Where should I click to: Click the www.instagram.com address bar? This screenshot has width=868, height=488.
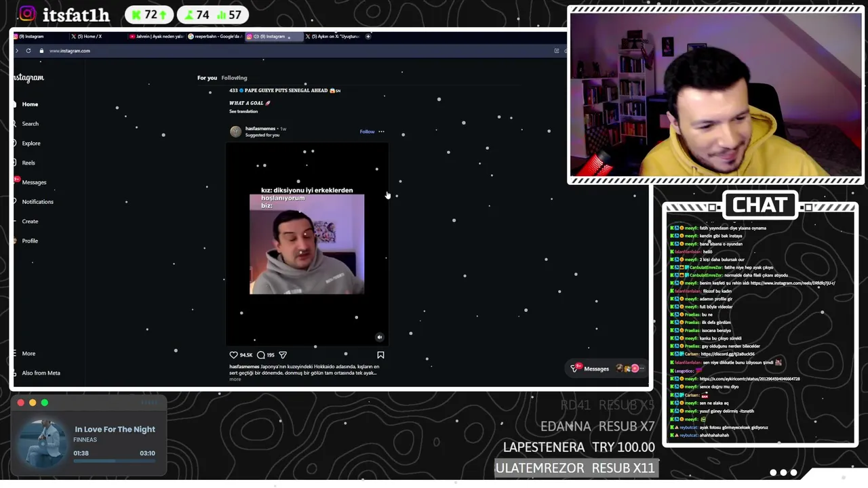click(69, 51)
